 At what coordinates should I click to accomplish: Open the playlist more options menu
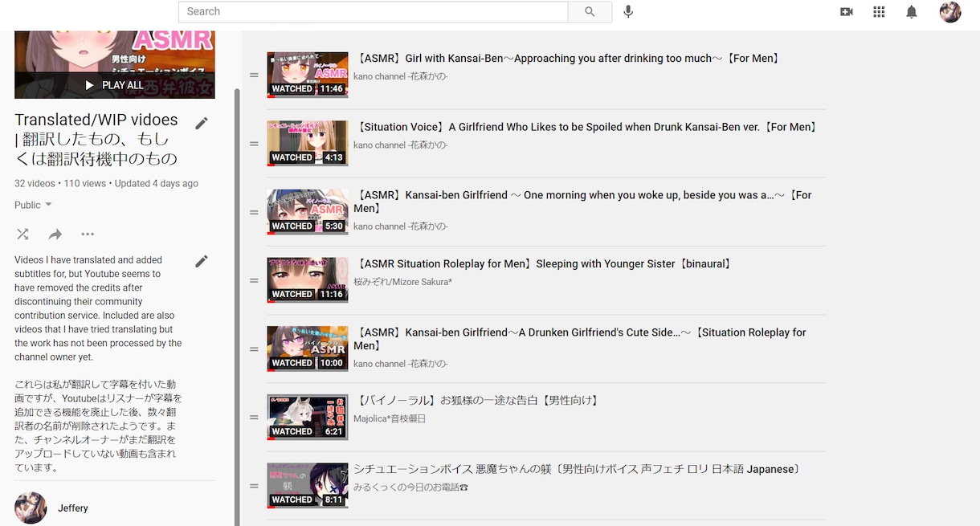pyautogui.click(x=88, y=234)
